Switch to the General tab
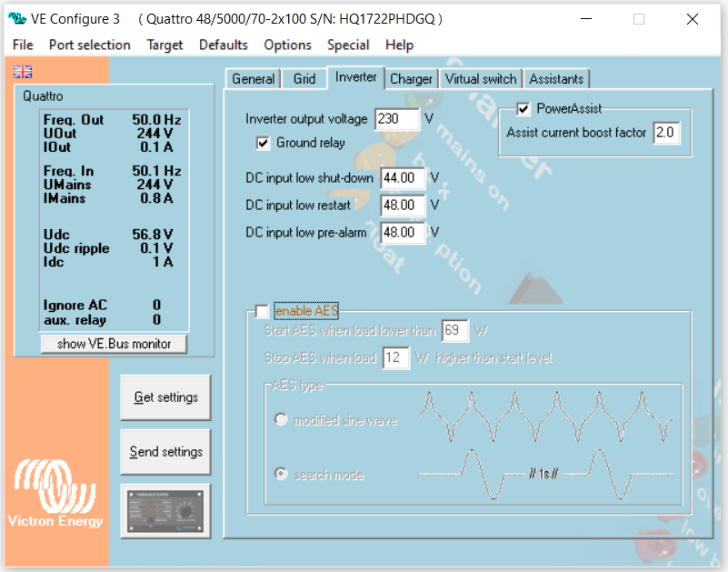Viewport: 728px width, 572px height. (253, 79)
